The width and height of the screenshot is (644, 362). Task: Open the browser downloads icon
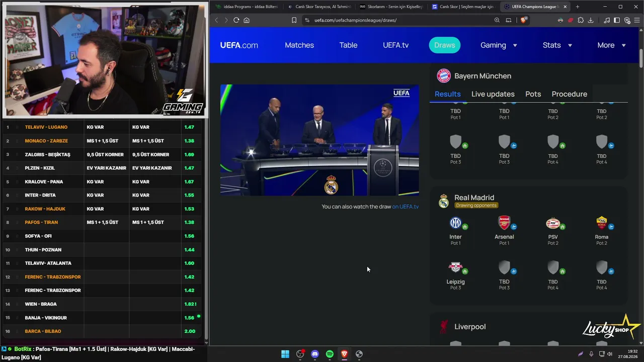click(x=591, y=20)
